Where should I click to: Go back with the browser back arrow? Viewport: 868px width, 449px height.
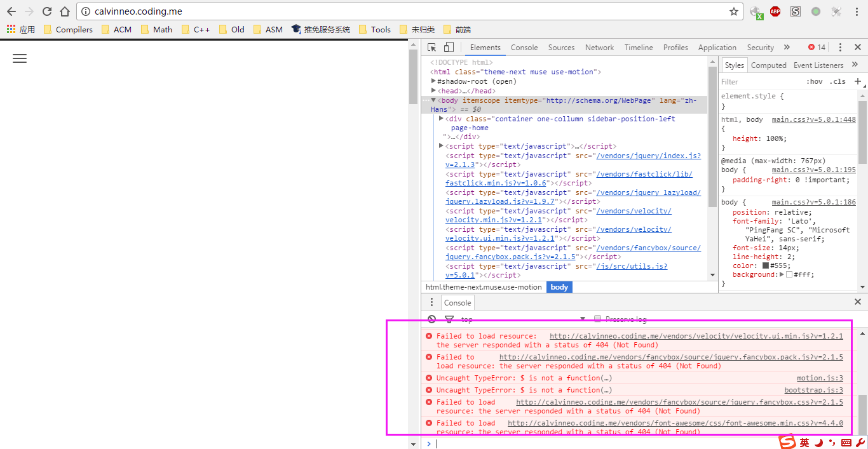click(11, 11)
